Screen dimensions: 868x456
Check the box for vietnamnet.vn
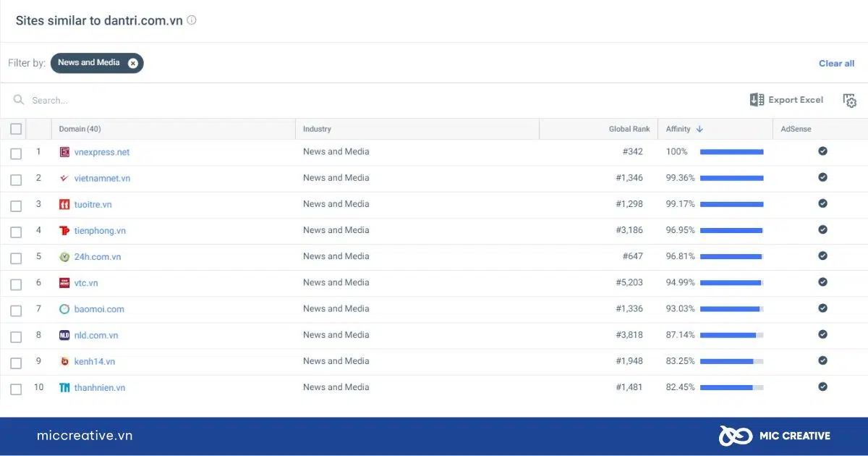pos(16,180)
